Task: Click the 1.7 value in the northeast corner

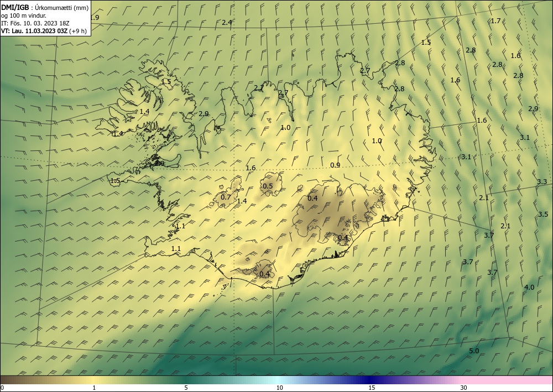Action: click(495, 21)
